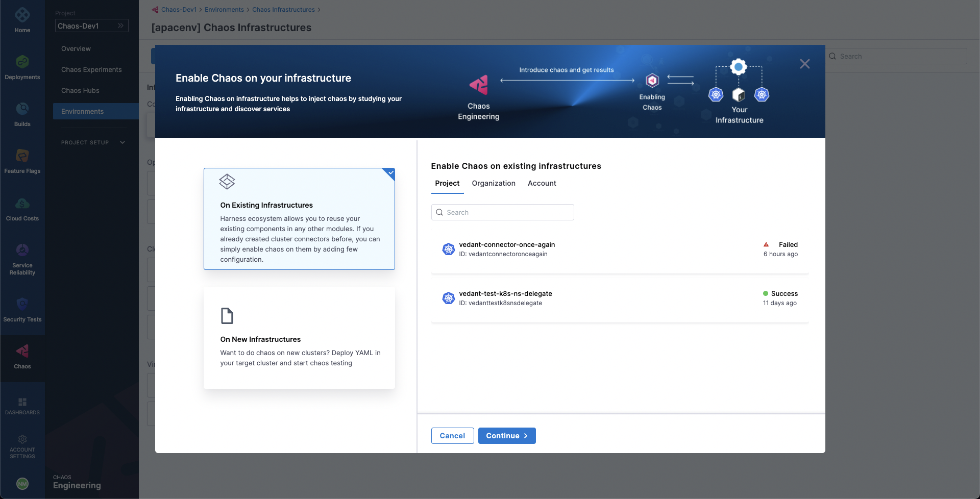Open Security Tests module icon
980x499 pixels.
coord(22,305)
